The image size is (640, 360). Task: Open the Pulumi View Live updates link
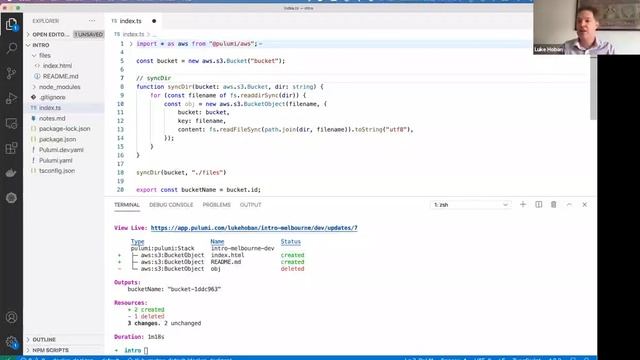click(x=254, y=228)
